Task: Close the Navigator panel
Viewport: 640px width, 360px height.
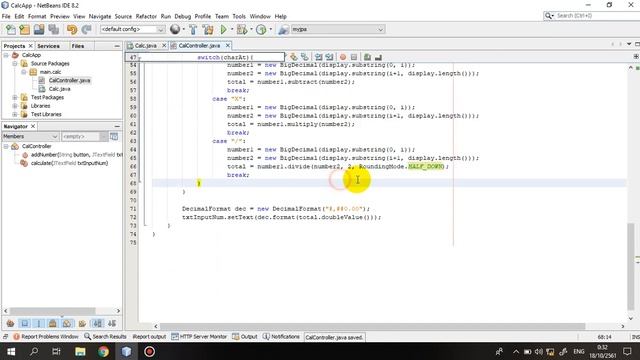Action: tap(33, 126)
